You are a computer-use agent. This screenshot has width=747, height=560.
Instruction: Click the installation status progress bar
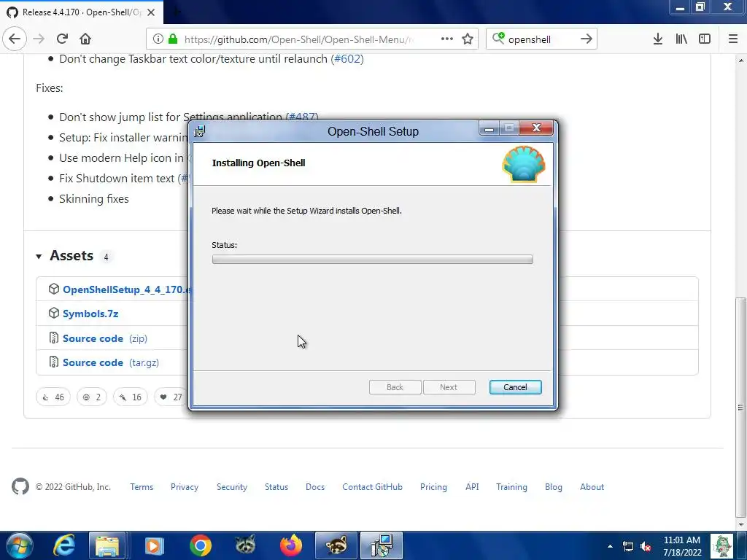pos(373,260)
